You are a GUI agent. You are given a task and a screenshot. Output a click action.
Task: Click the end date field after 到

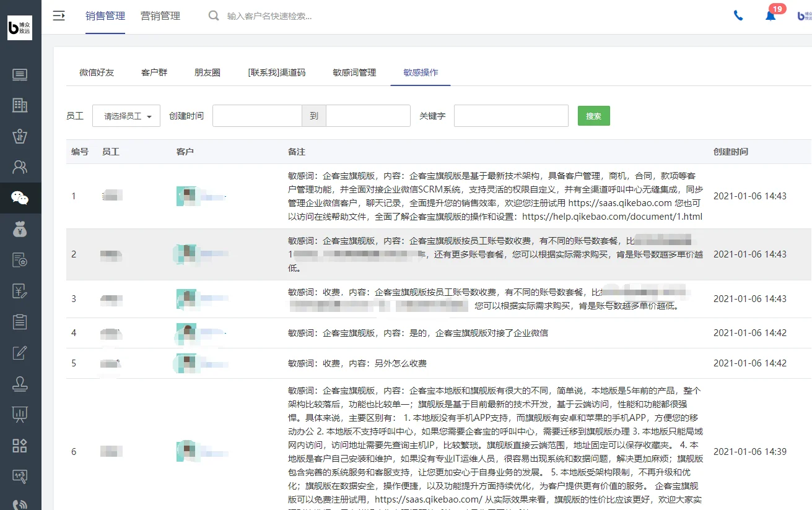(368, 116)
